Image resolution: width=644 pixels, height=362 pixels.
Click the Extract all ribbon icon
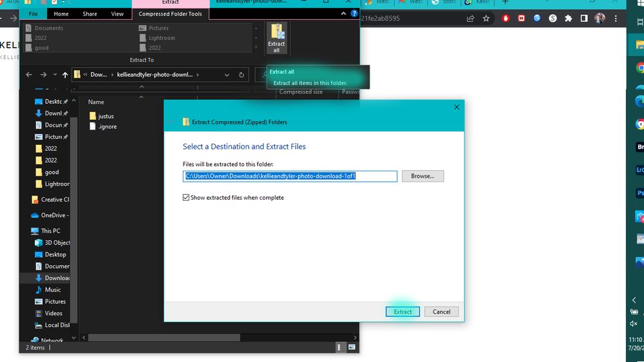[x=276, y=38]
